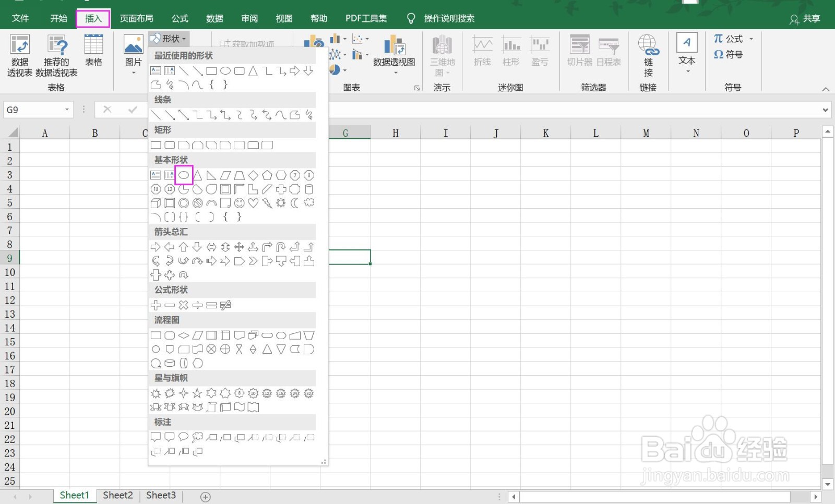835x504 pixels.
Task: Click the 链接 link button
Action: (x=648, y=56)
